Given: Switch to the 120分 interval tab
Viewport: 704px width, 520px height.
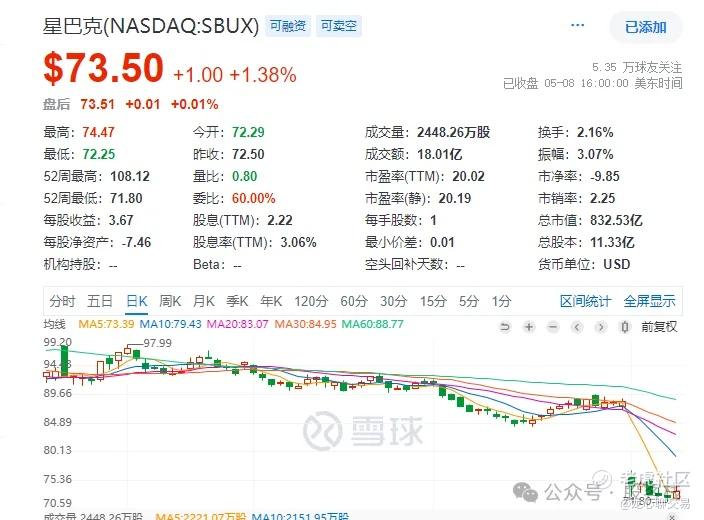Looking at the screenshot, I should point(311,301).
